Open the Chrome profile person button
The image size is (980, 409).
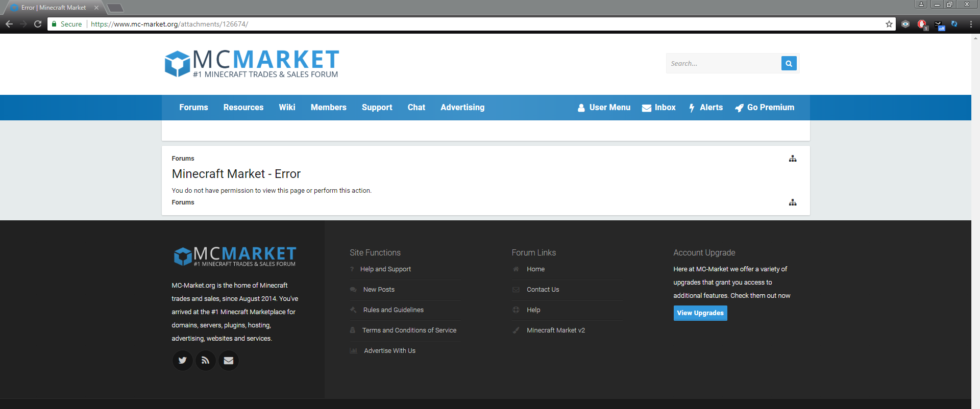point(921,4)
